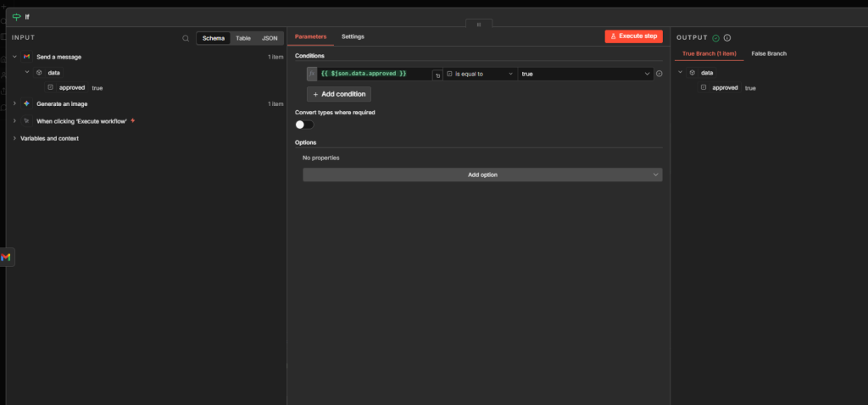Image resolution: width=868 pixels, height=405 pixels.
Task: Click the fx expression icon in the condition
Action: pyautogui.click(x=312, y=74)
